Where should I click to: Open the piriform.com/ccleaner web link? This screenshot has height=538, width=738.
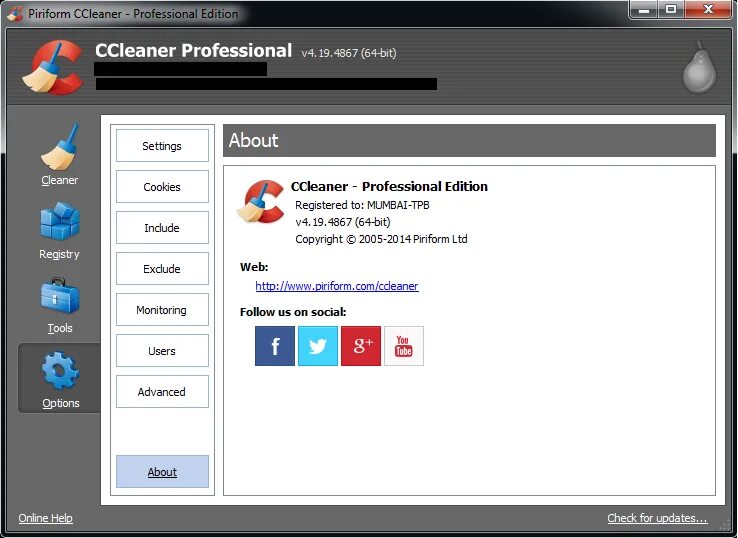click(x=337, y=286)
